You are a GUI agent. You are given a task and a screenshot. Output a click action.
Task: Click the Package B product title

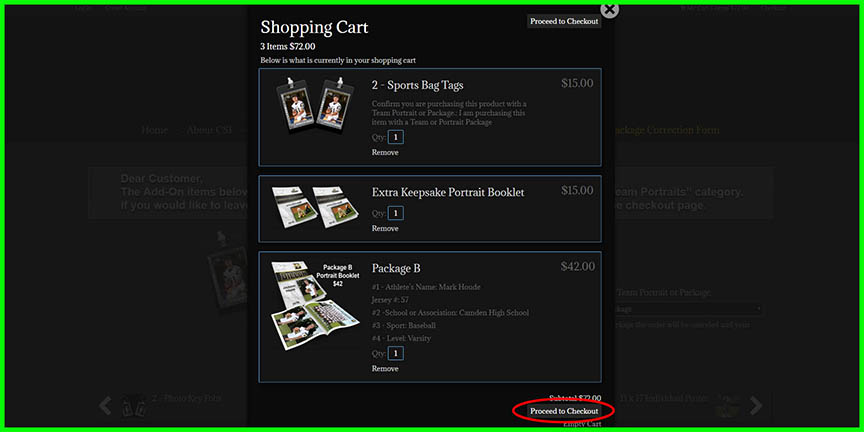coord(396,268)
